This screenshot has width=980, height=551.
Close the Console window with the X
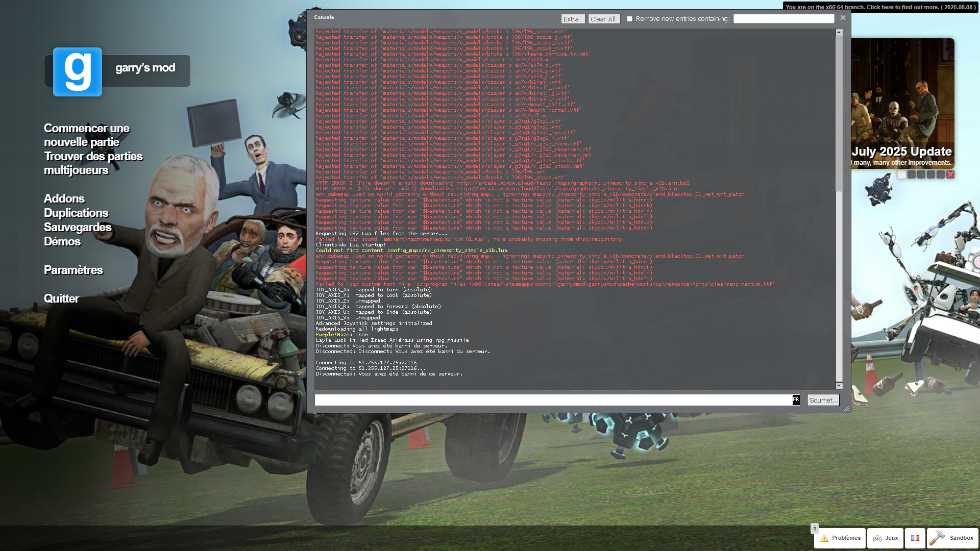point(843,18)
